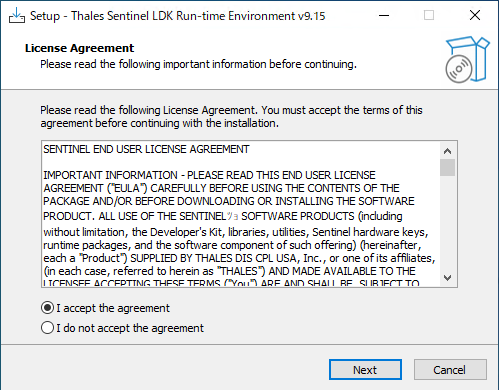This screenshot has height=390, width=499.
Task: Click the license scrollbar thumb
Action: (447, 167)
